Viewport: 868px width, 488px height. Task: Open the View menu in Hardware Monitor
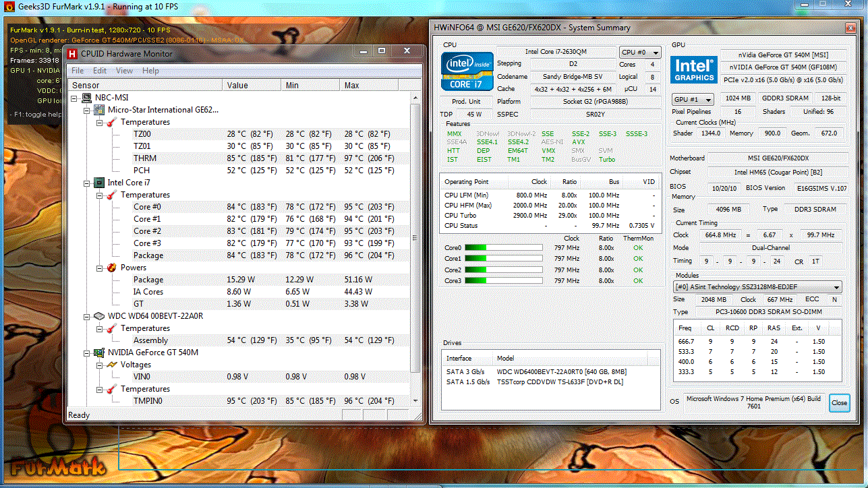tap(124, 71)
